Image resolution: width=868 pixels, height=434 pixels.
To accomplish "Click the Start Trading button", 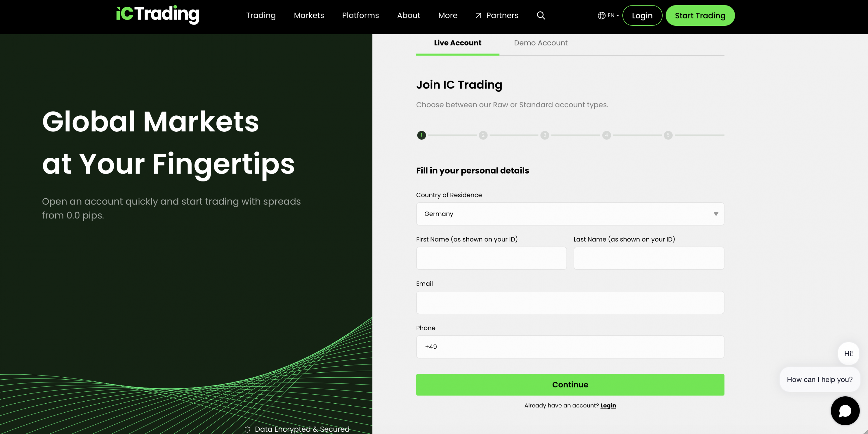I will (x=700, y=16).
